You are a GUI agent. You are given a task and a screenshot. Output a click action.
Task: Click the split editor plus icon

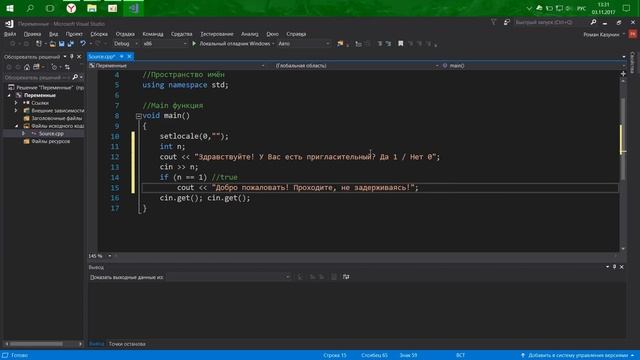(623, 74)
